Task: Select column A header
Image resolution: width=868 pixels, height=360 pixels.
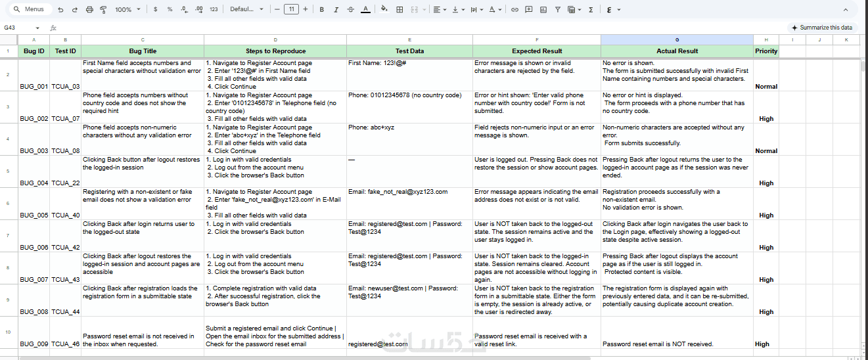Action: [x=34, y=40]
